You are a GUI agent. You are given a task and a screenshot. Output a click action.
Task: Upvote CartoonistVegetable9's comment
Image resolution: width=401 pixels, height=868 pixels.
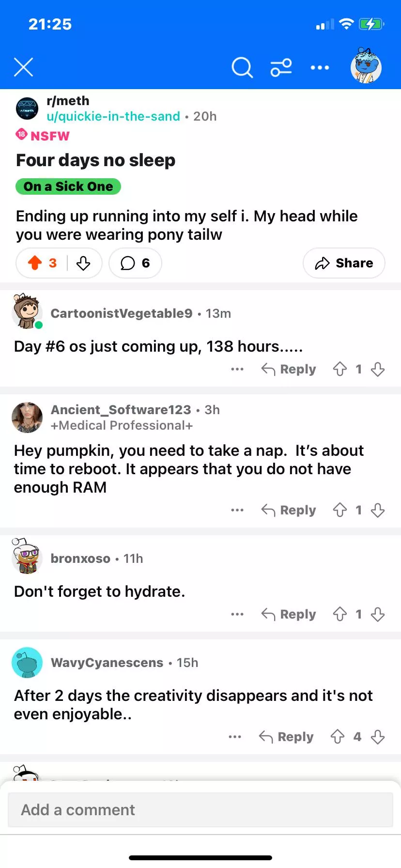tap(340, 370)
